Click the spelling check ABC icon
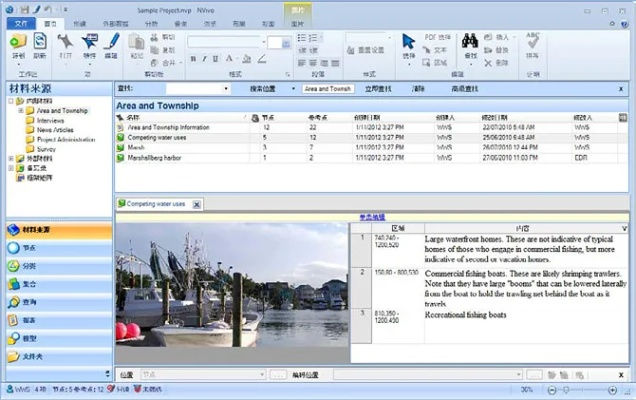Viewport: 636px width, 400px height. (532, 42)
